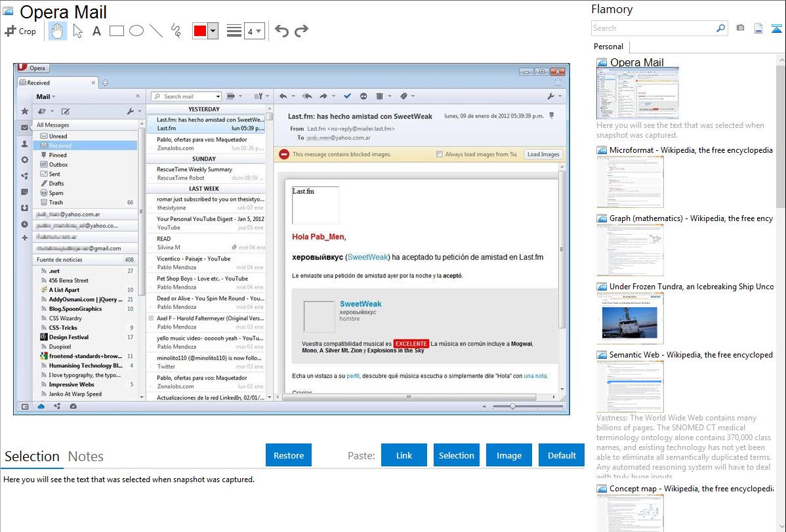Click the label tag icon in mail toolbar
The image size is (786, 532).
(x=404, y=96)
